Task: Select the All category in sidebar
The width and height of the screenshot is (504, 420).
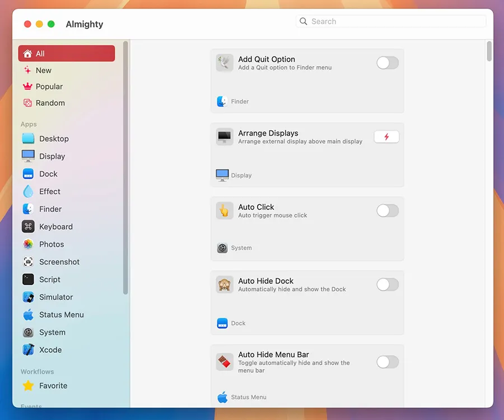Action: pos(66,54)
